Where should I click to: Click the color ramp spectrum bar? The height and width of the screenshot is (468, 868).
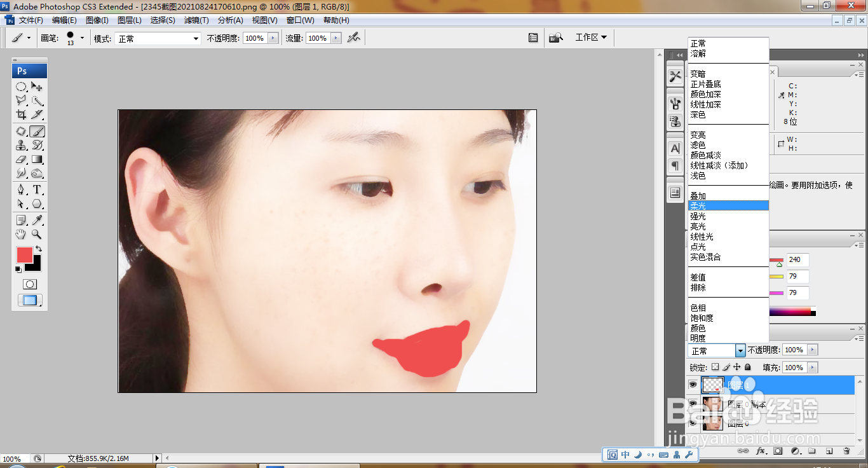792,312
